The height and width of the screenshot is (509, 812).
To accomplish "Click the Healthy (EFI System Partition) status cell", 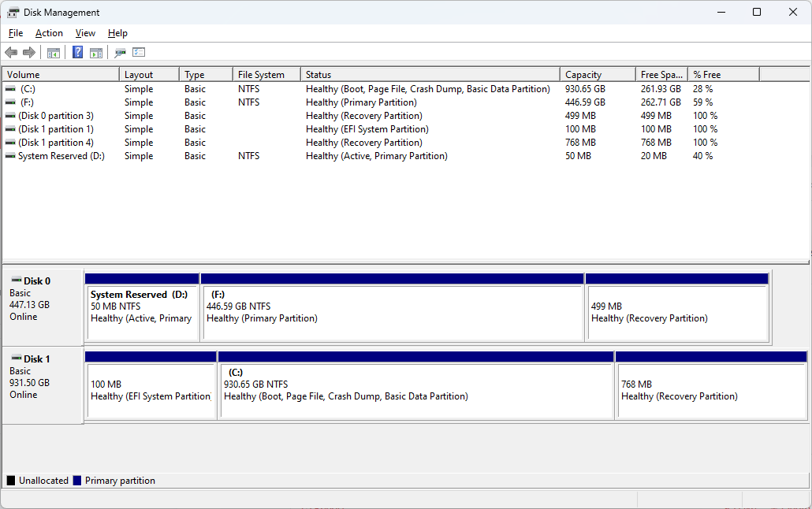I will (x=367, y=129).
